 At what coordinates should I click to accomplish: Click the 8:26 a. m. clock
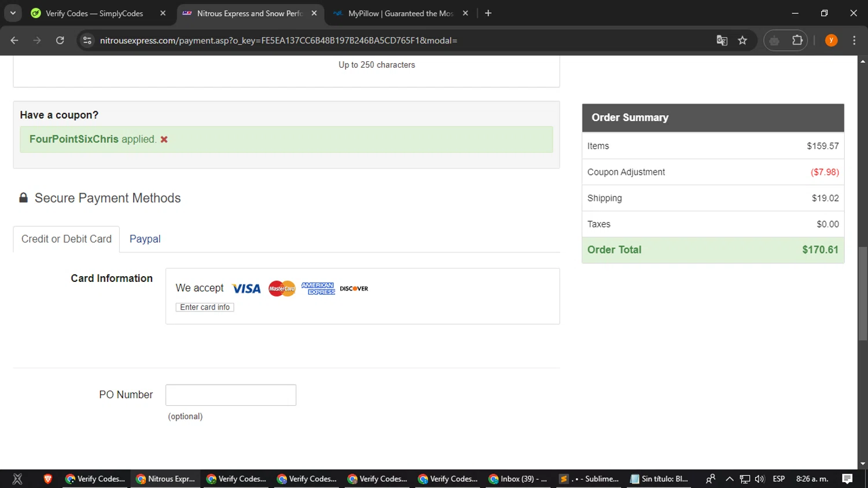coord(812,479)
